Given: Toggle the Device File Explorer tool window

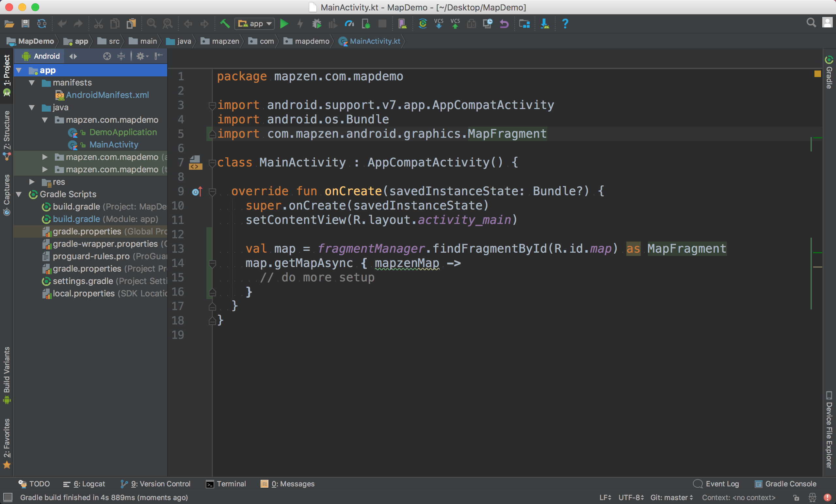Looking at the screenshot, I should pos(829,430).
